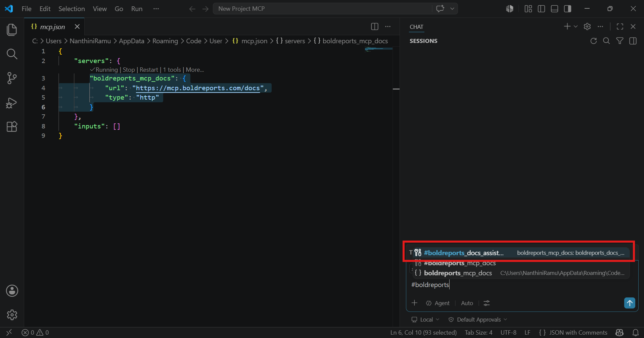Click the 1 tools code lens link
The image size is (644, 338).
tap(172, 70)
